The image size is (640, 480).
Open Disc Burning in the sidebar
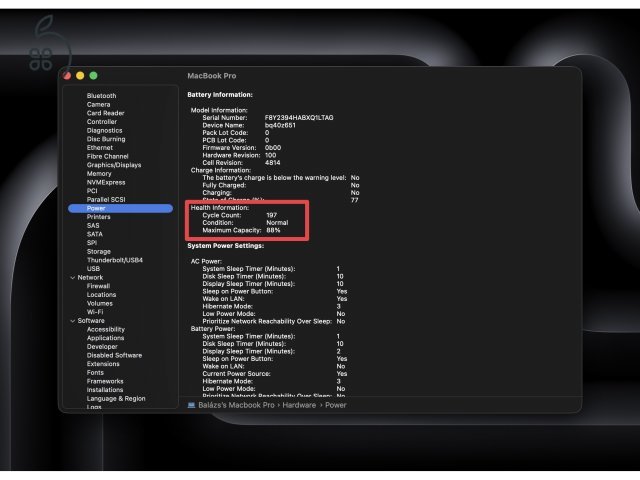pyautogui.click(x=106, y=139)
